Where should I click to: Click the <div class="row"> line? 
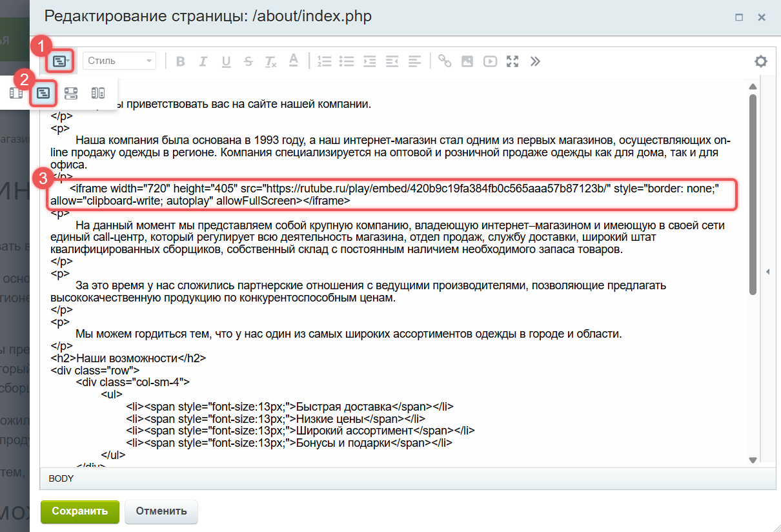(x=95, y=370)
